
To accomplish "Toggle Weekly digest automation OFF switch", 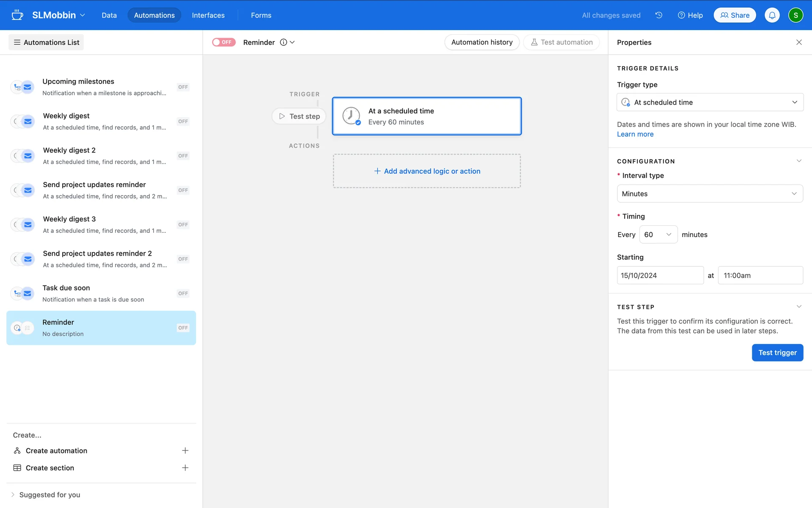I will coord(183,121).
